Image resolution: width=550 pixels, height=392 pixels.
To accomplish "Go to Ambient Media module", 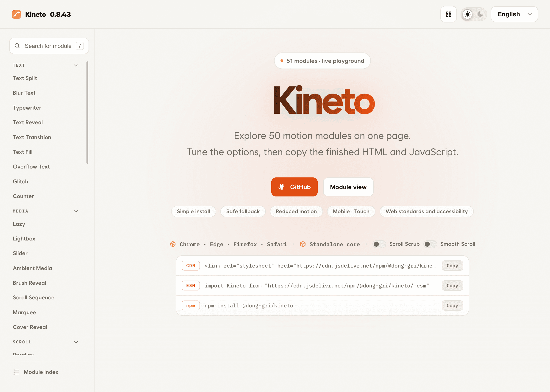I will (32, 268).
